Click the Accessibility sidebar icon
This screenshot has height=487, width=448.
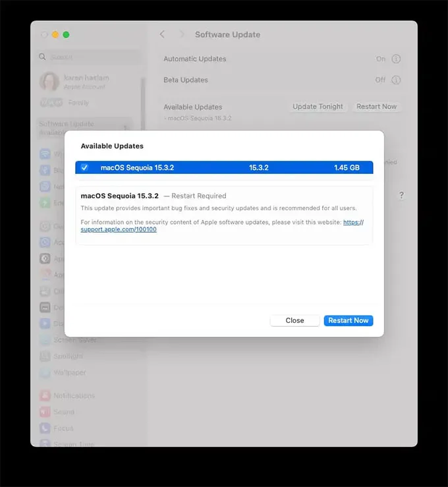pyautogui.click(x=45, y=243)
